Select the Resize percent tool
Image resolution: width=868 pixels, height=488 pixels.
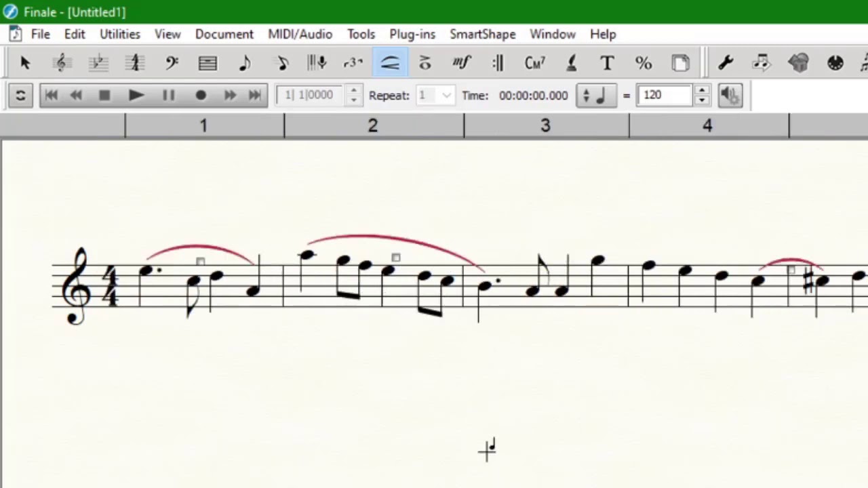click(x=644, y=63)
